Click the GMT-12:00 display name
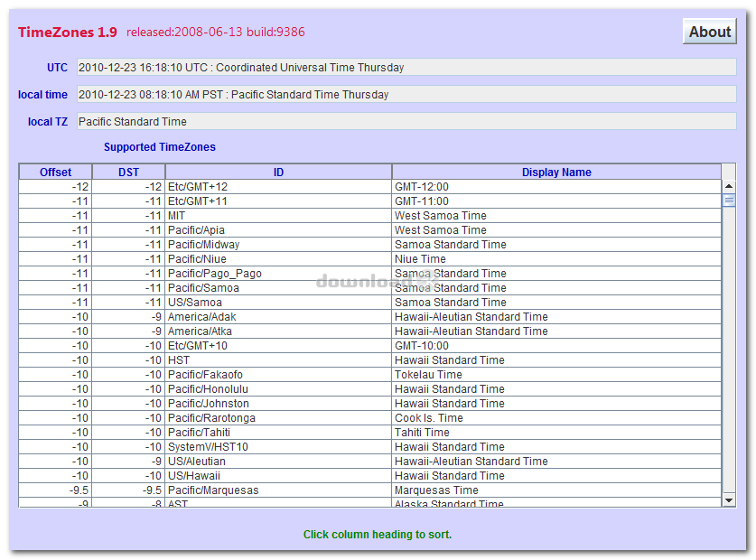 tap(556, 187)
